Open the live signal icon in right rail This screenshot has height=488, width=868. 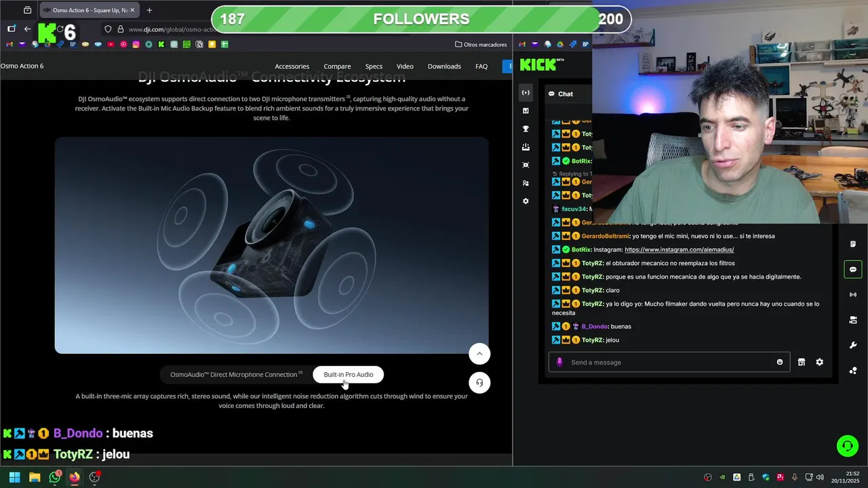click(853, 295)
